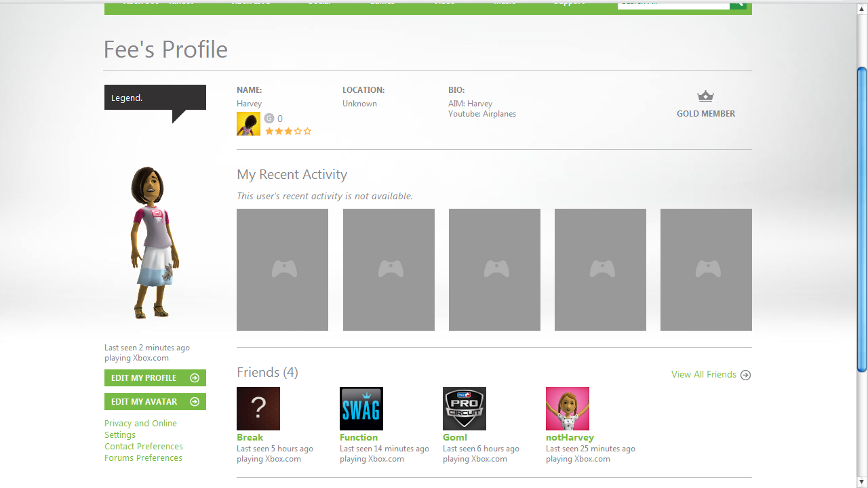Click the My Recent Activity heading

click(292, 175)
